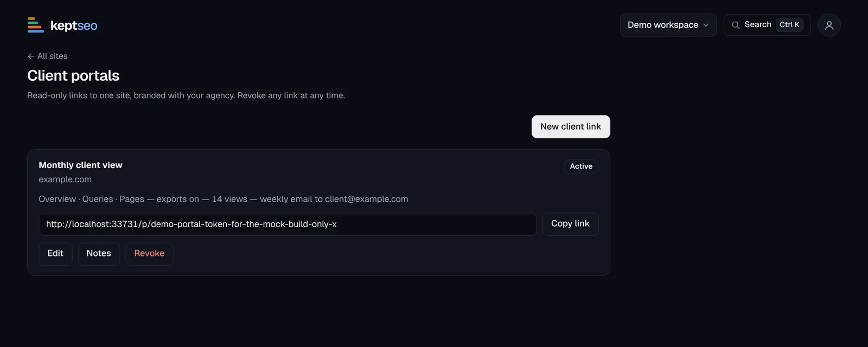This screenshot has height=347, width=868.
Task: Open the Demo workspace dropdown
Action: [x=668, y=25]
